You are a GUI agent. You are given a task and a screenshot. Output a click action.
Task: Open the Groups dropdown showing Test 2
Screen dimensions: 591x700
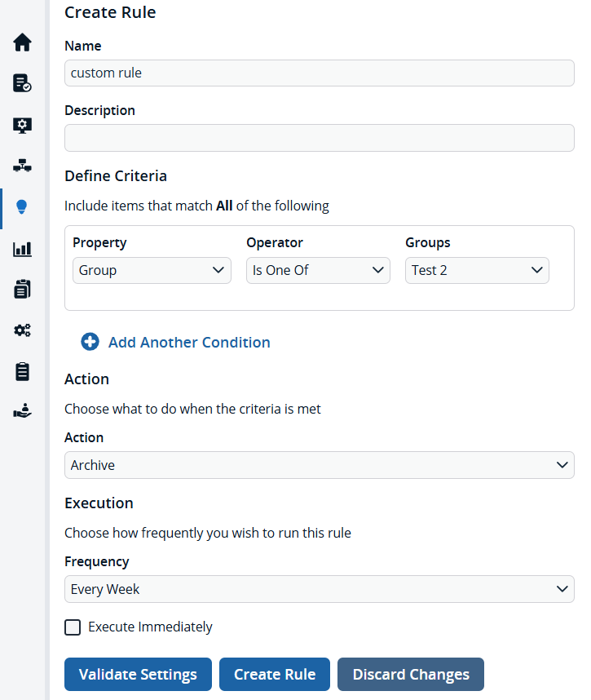[x=477, y=270]
